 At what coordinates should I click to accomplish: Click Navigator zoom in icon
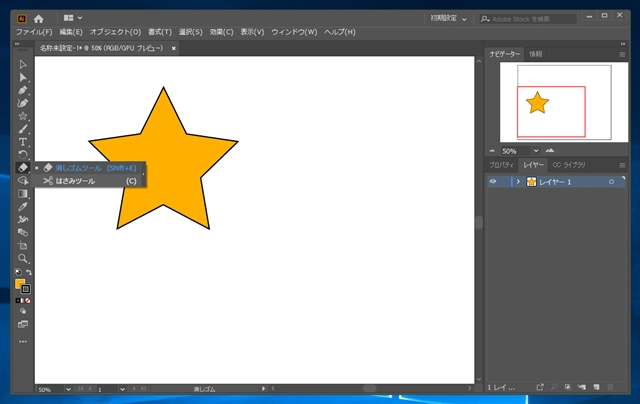pyautogui.click(x=550, y=151)
